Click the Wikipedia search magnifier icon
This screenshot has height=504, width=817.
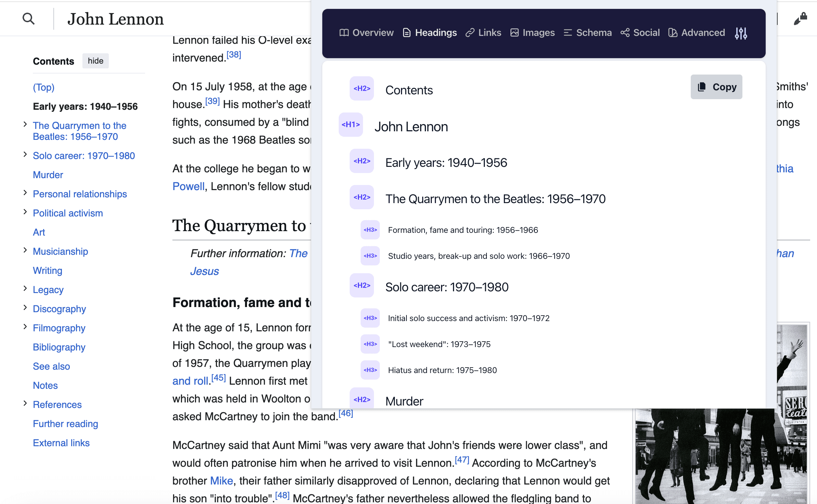(x=28, y=19)
